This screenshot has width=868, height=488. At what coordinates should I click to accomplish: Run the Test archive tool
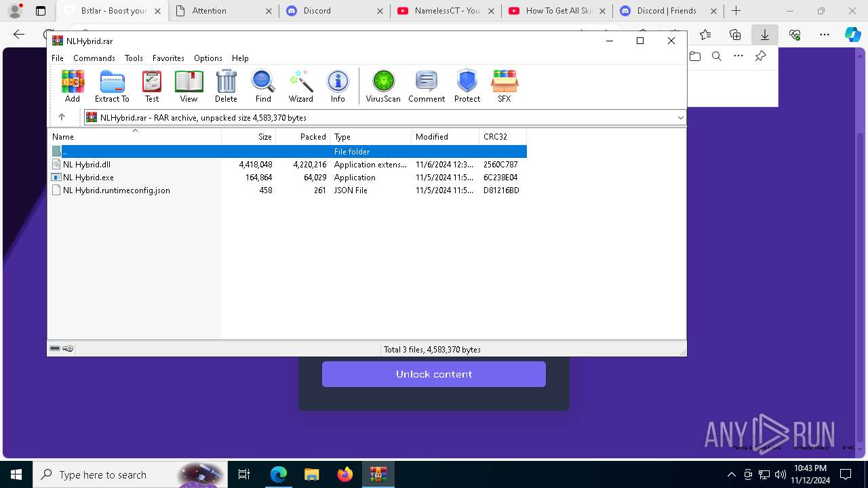152,86
